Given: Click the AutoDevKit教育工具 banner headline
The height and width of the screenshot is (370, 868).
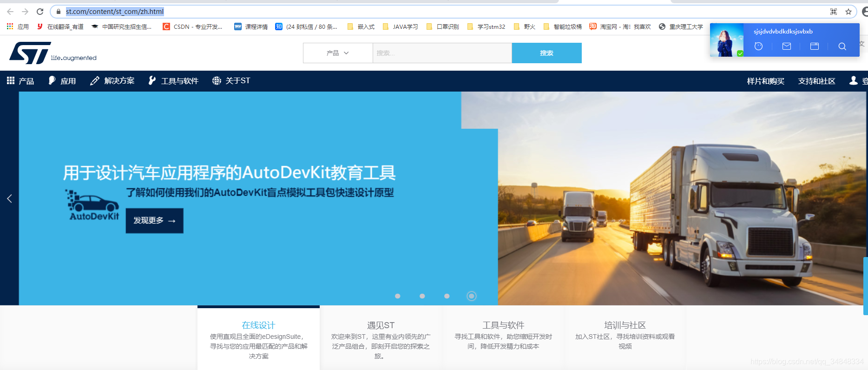Looking at the screenshot, I should pos(229,173).
